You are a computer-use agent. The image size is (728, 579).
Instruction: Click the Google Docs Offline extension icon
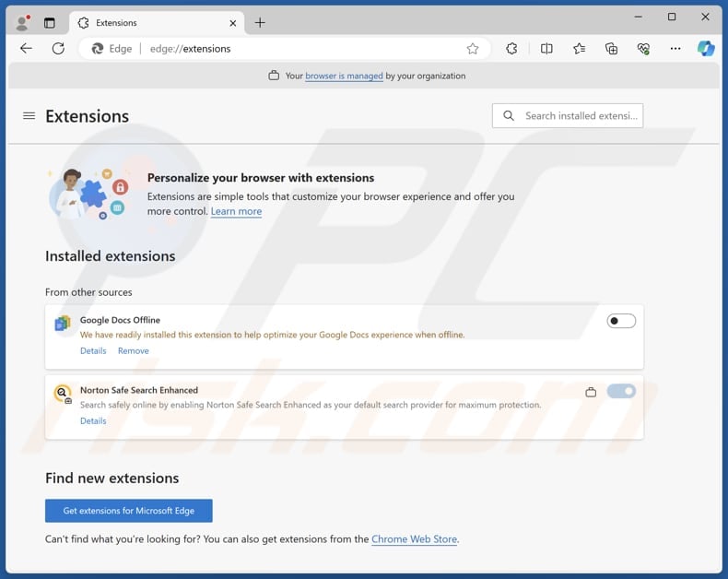point(63,323)
